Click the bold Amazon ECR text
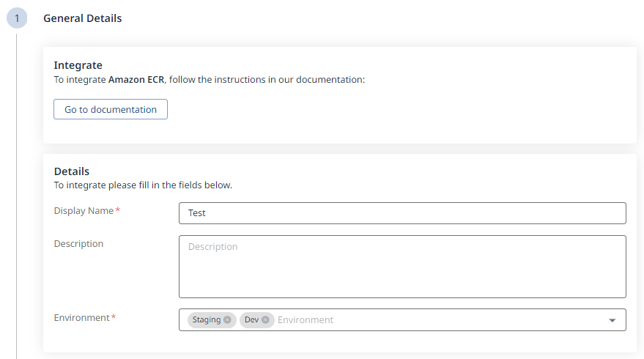 137,79
